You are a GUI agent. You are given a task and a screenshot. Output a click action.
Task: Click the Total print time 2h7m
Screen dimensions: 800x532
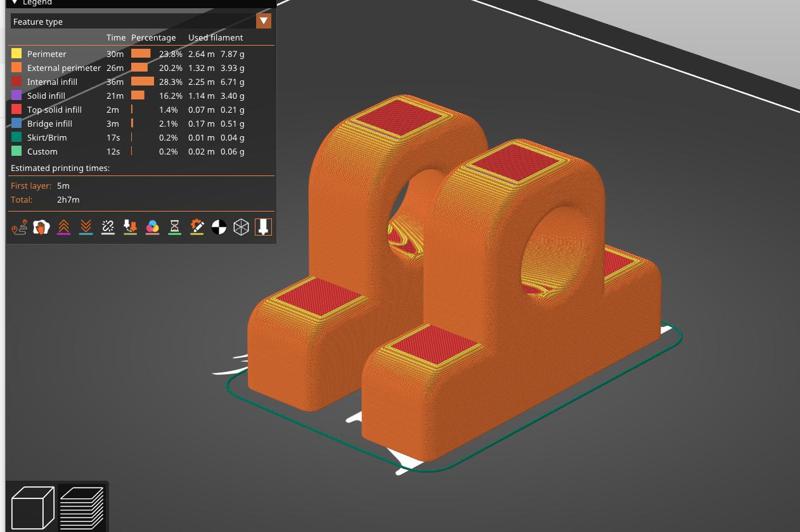click(x=68, y=199)
